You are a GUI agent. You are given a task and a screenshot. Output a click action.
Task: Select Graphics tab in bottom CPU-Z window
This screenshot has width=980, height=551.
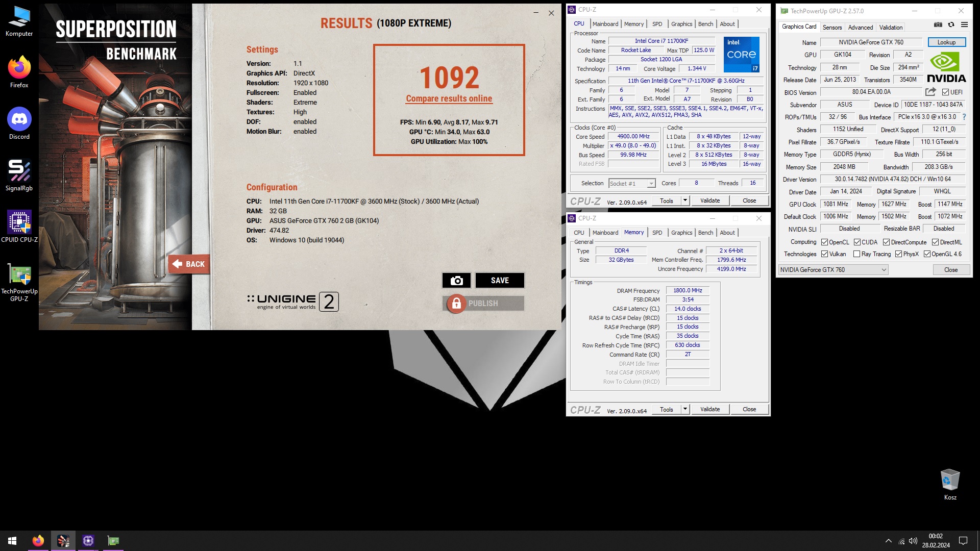[681, 233]
